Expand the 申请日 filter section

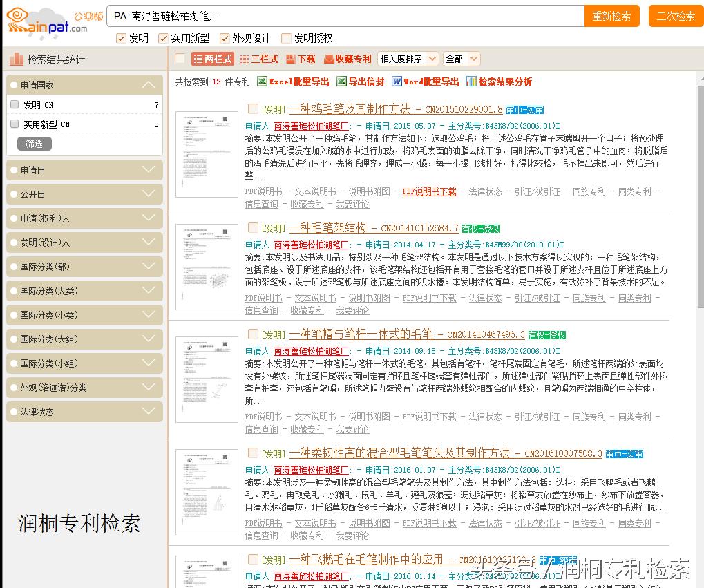[x=84, y=170]
